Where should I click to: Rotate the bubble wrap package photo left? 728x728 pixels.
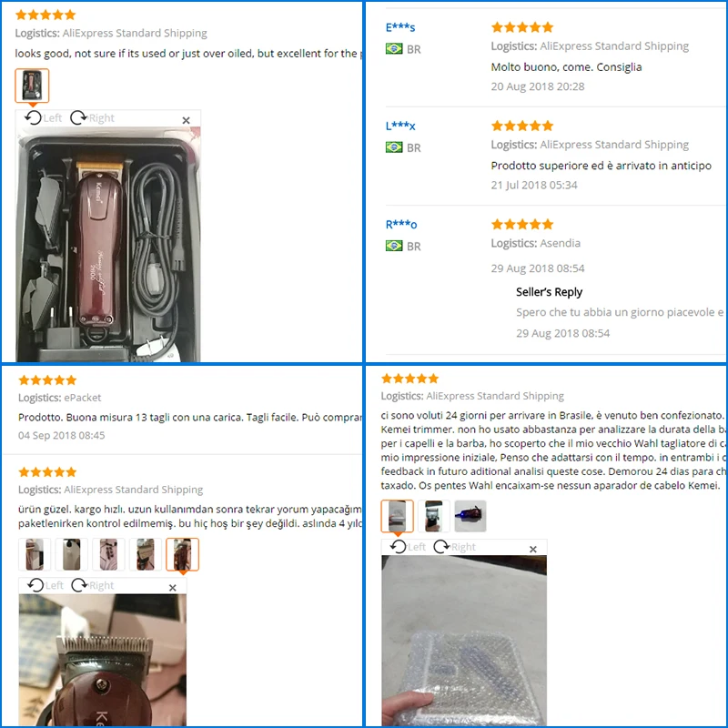click(408, 547)
